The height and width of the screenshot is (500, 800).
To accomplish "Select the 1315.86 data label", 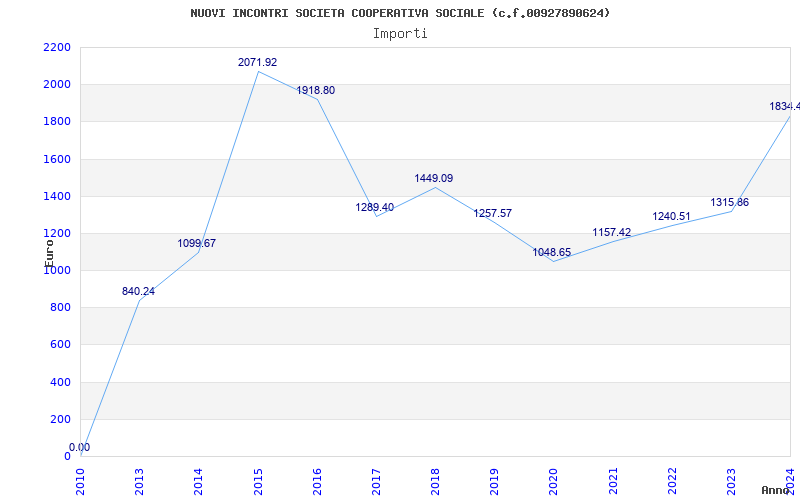I will [730, 203].
